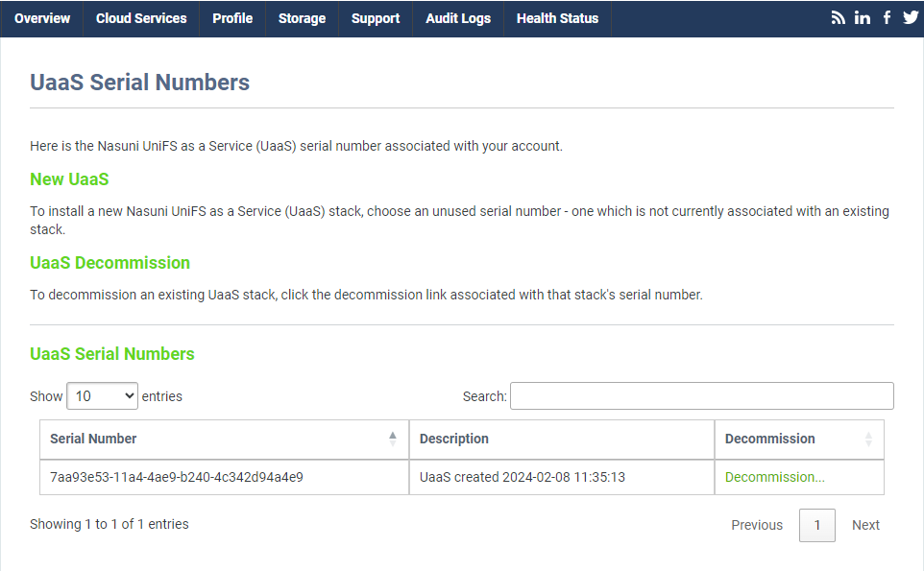Sort the Decommission column arrows
Image resolution: width=924 pixels, height=571 pixels.
868,439
